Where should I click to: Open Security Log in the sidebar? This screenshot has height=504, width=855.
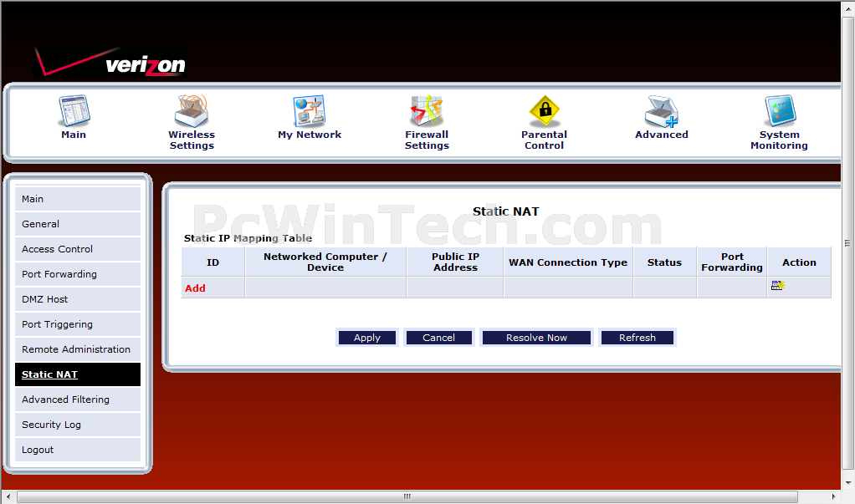click(x=78, y=425)
